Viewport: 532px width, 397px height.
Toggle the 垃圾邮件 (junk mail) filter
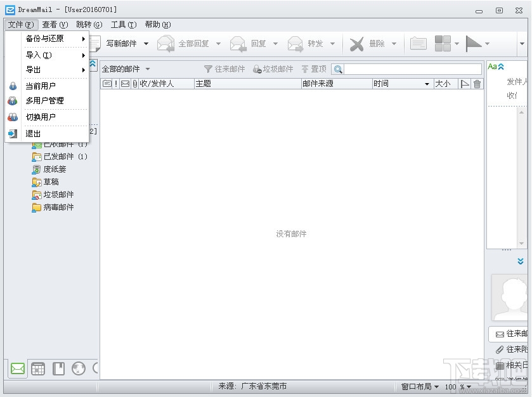(273, 69)
